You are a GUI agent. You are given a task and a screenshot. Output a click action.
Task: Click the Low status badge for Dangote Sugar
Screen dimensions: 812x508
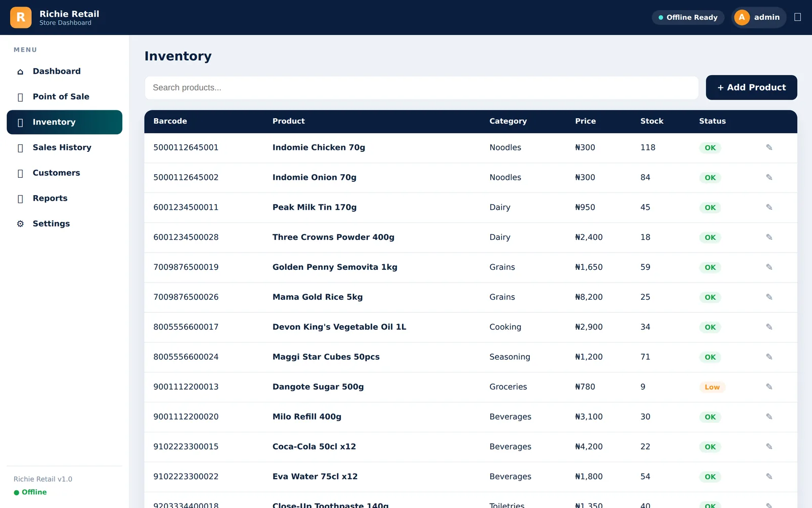pyautogui.click(x=712, y=387)
